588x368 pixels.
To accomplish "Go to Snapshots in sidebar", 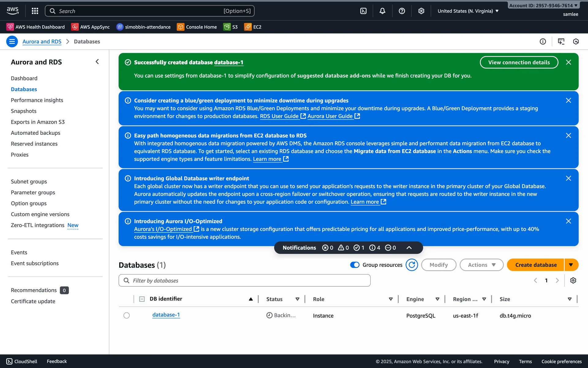I will [24, 111].
